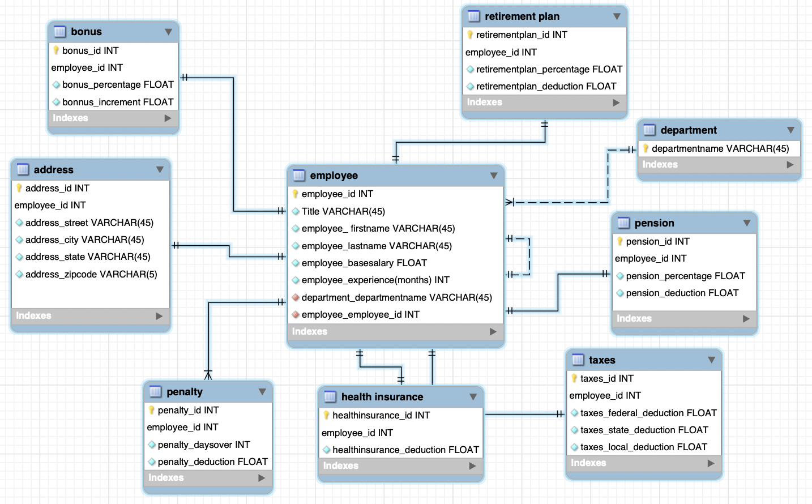Viewport: 812px width, 504px height.
Task: Click the red diamond icon beside employee_employee_id
Action: (x=296, y=314)
